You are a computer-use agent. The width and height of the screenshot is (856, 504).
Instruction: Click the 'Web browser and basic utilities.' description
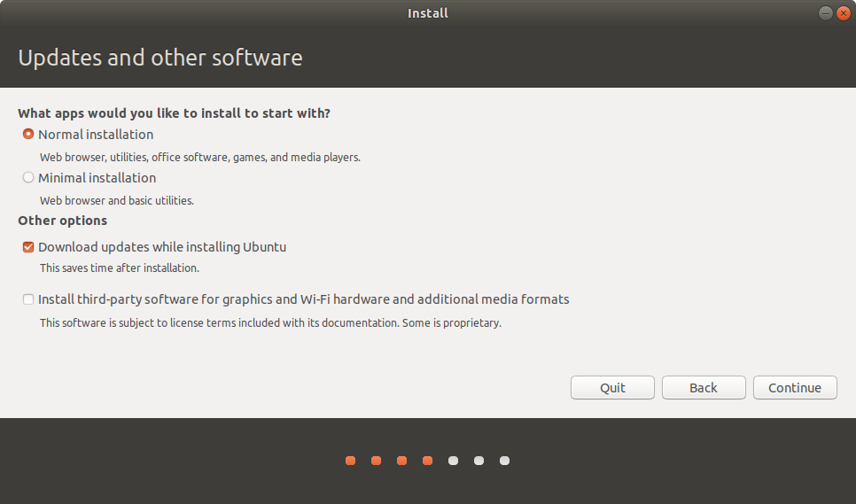117,201
